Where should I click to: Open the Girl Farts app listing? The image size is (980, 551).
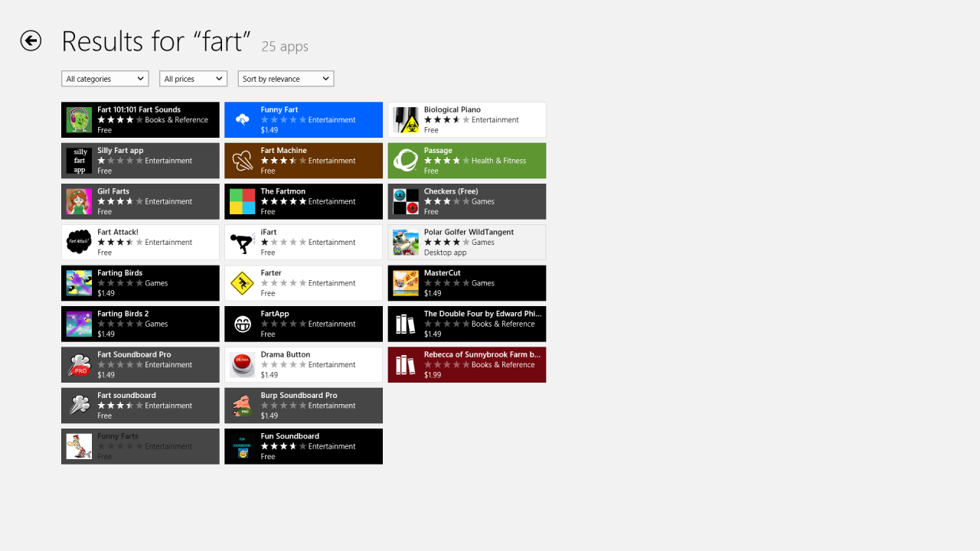point(140,201)
